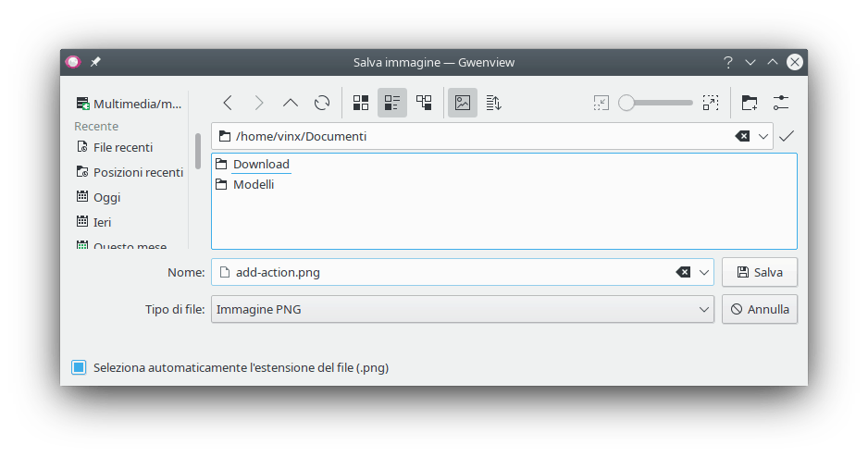Reload the current folder view
Viewport: 868px width, 457px height.
pyautogui.click(x=322, y=103)
